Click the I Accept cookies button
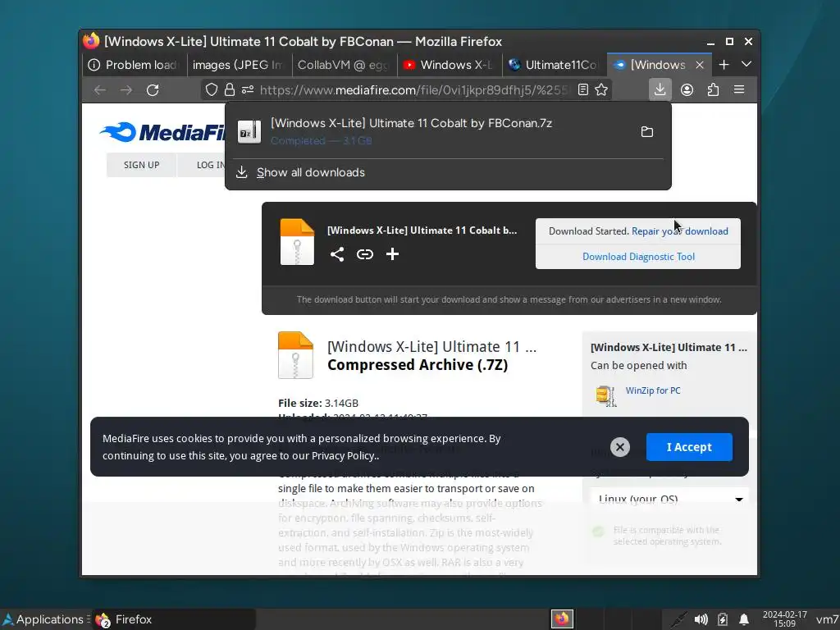The height and width of the screenshot is (630, 840). 689,447
